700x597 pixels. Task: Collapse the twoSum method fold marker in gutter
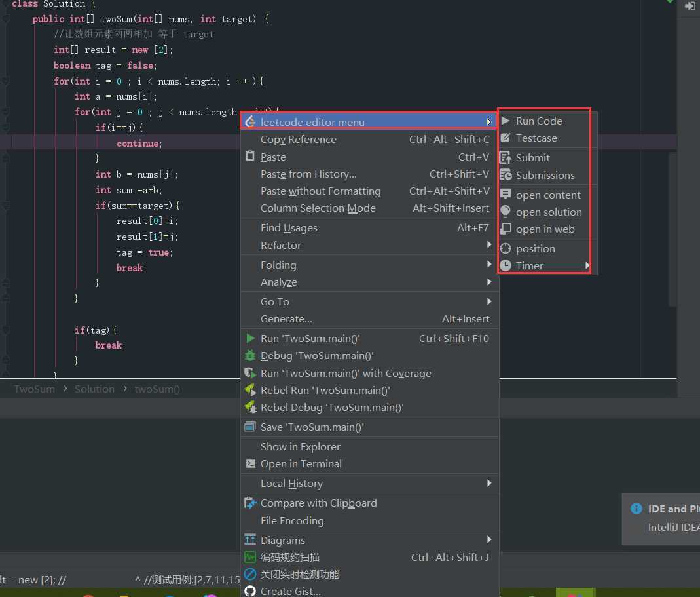(x=6, y=19)
